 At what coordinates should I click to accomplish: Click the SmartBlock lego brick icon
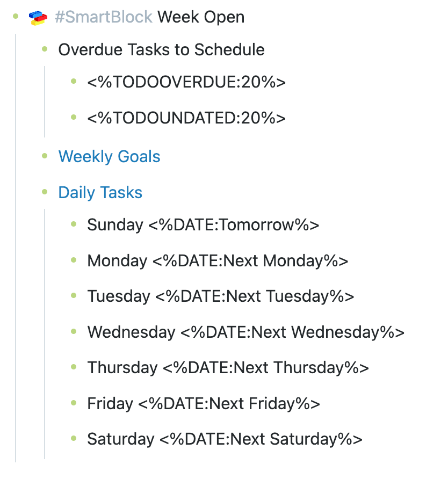click(39, 18)
